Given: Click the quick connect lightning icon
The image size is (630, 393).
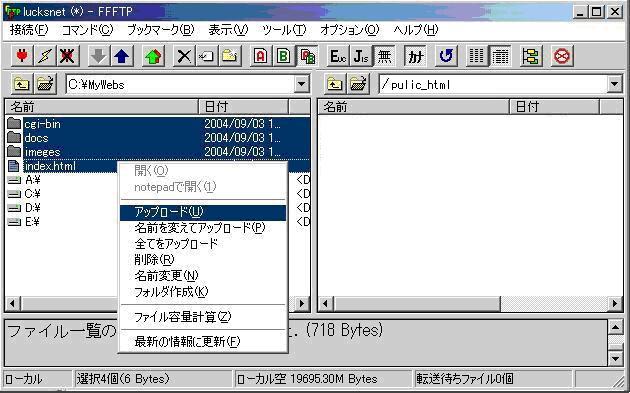Looking at the screenshot, I should pyautogui.click(x=45, y=56).
